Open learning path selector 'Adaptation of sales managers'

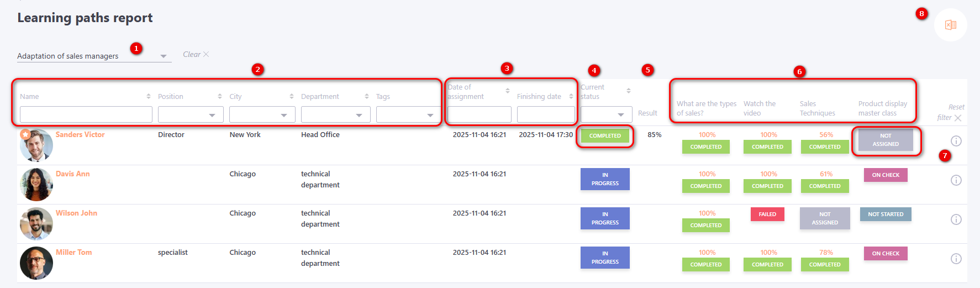[x=93, y=56]
